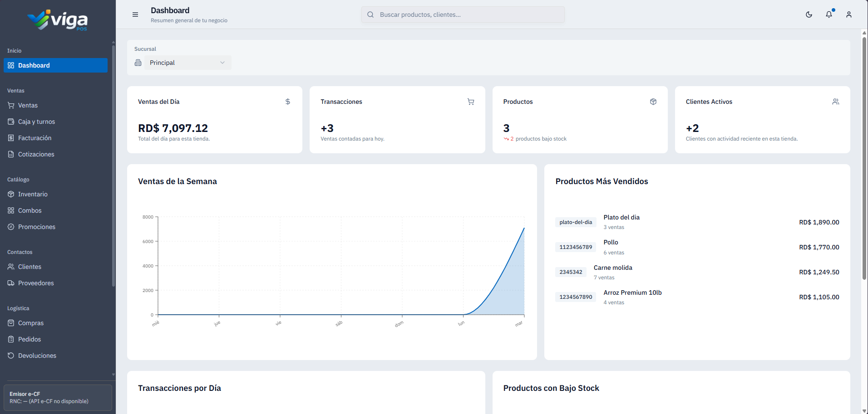Open notifications bell icon
868x414 pixels.
[x=829, y=15]
